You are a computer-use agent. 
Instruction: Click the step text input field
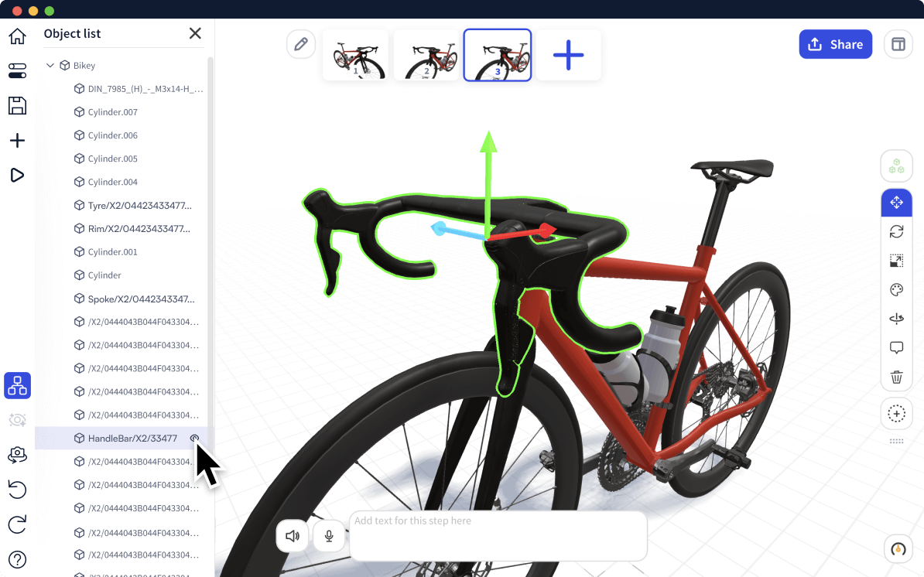coord(498,536)
